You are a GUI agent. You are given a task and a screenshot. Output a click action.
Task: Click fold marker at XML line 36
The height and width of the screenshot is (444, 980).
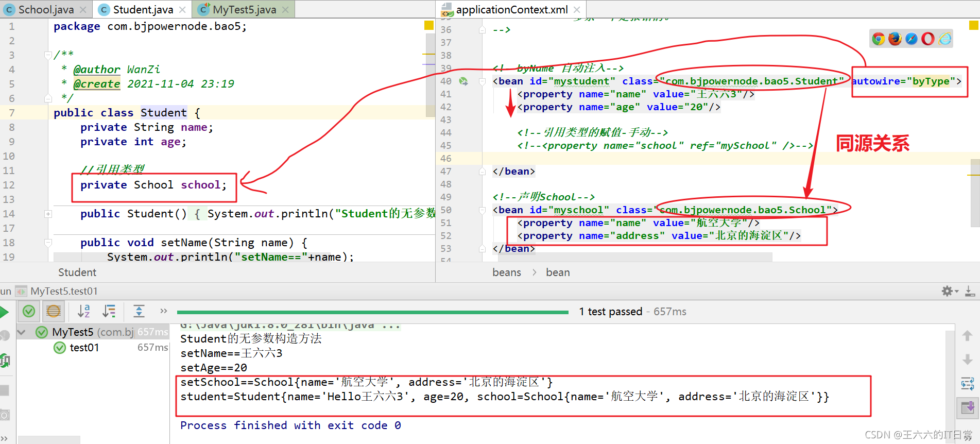pyautogui.click(x=483, y=30)
